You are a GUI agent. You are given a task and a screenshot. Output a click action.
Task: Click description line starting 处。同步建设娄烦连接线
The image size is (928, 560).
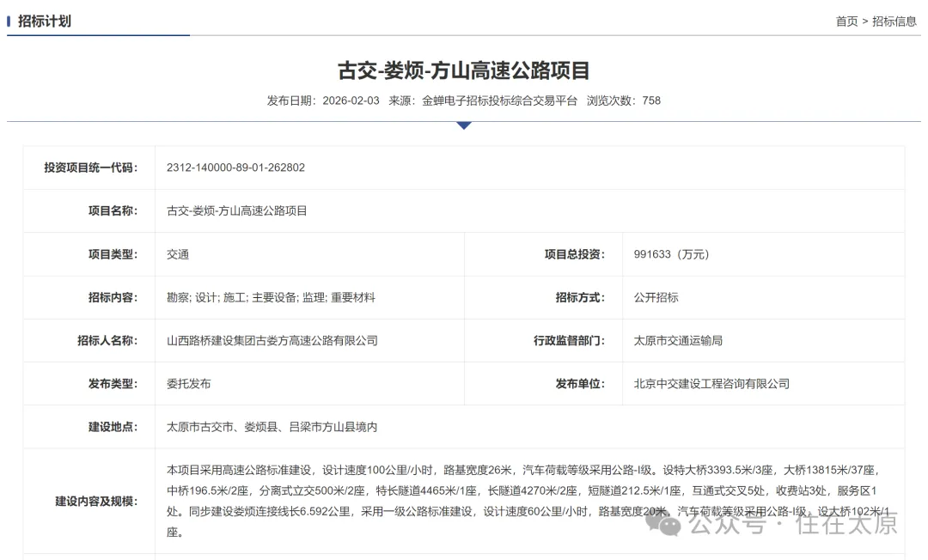(528, 512)
